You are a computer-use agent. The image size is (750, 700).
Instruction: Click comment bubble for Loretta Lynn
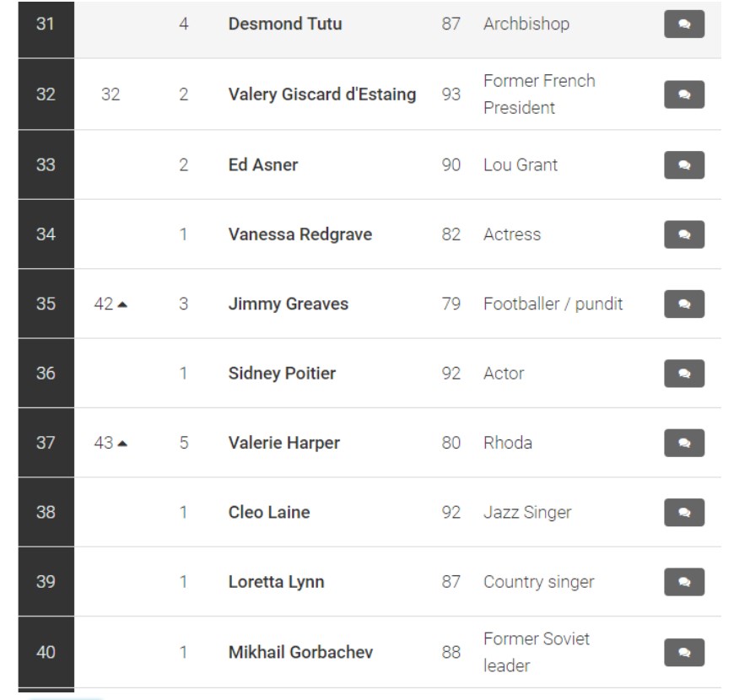click(x=683, y=581)
